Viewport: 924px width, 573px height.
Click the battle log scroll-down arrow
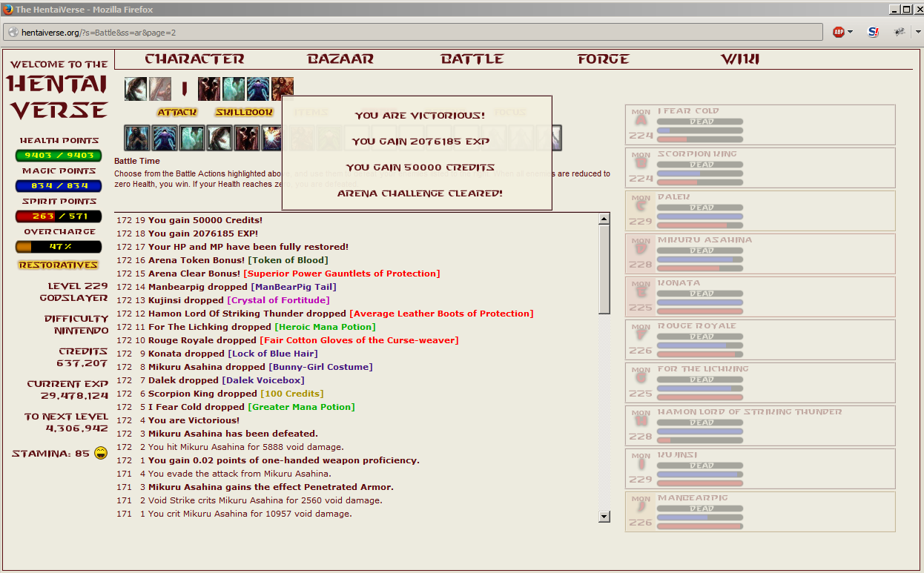(604, 517)
